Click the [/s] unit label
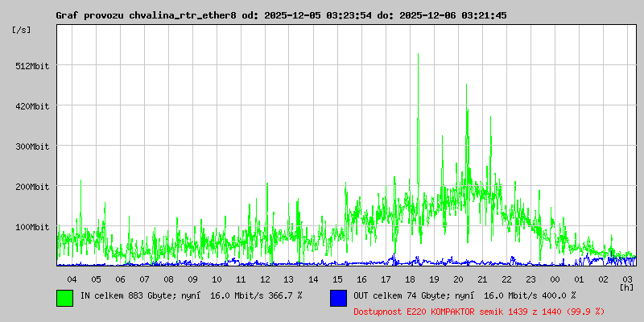This screenshot has width=644, height=322. tap(22, 30)
